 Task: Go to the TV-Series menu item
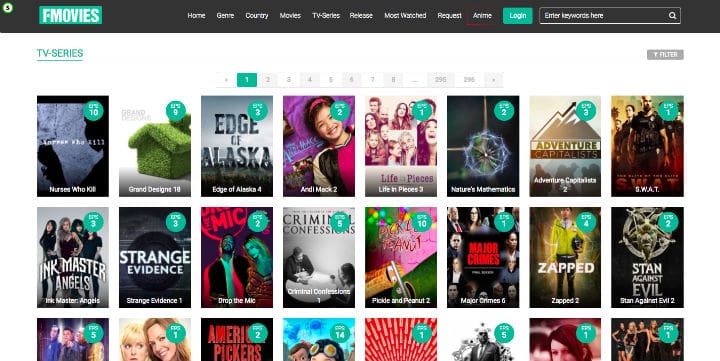[x=326, y=16]
